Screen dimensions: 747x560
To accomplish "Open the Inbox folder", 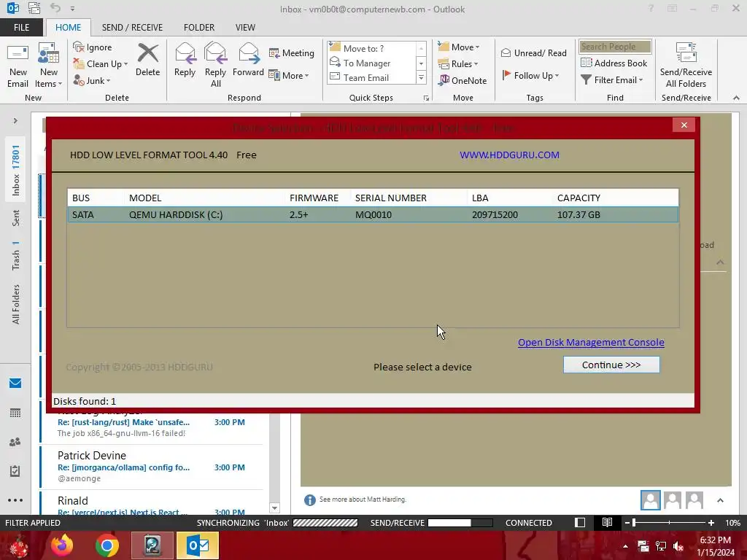I will [x=16, y=170].
